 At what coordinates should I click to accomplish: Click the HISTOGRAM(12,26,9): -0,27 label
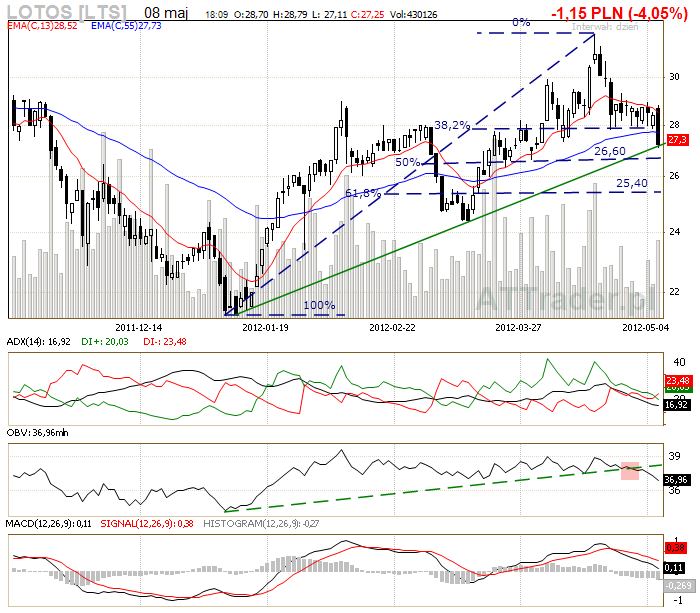[261, 524]
